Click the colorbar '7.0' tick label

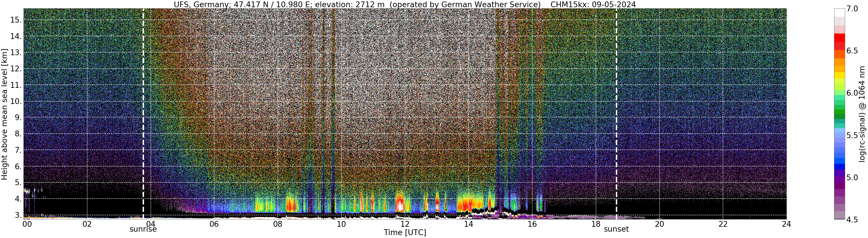pyautogui.click(x=852, y=9)
